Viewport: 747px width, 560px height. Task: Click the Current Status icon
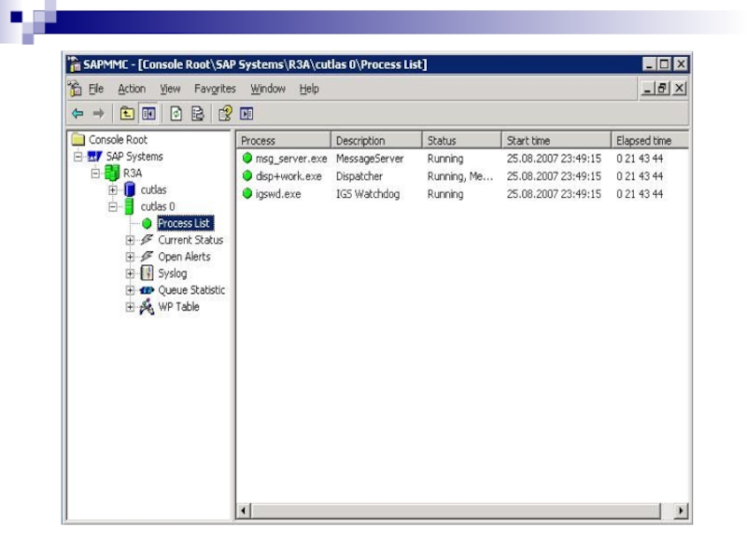tap(147, 240)
